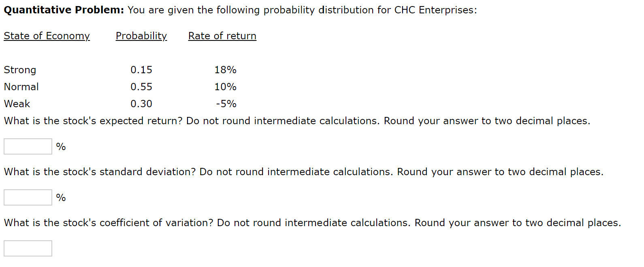Click the percent sign beside standard deviation box
The width and height of the screenshot is (644, 267).
coord(61,197)
